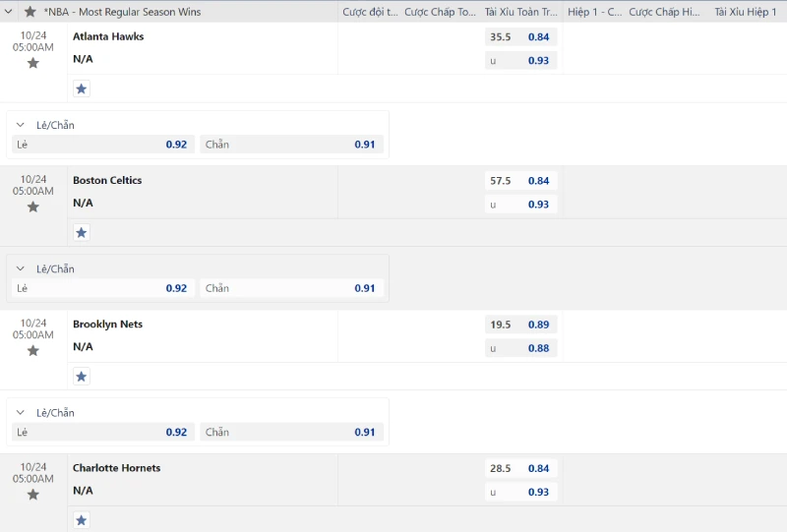Select Atlanta Hawks over 35.5 odds 0.84
Screen dimensions: 787x532
(x=521, y=37)
